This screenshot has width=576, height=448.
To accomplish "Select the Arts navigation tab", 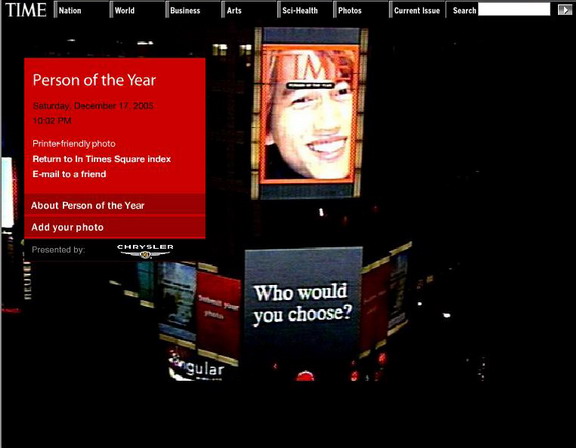I will pyautogui.click(x=234, y=10).
